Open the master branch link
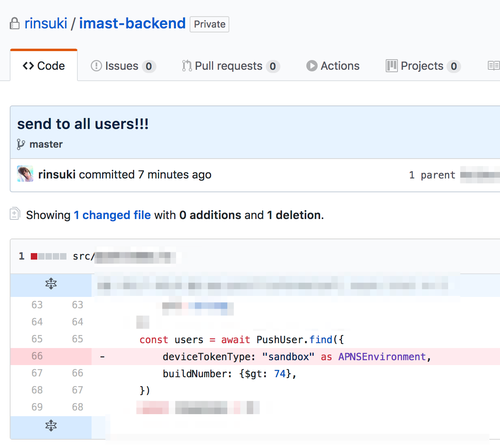500x447 pixels. (x=46, y=144)
